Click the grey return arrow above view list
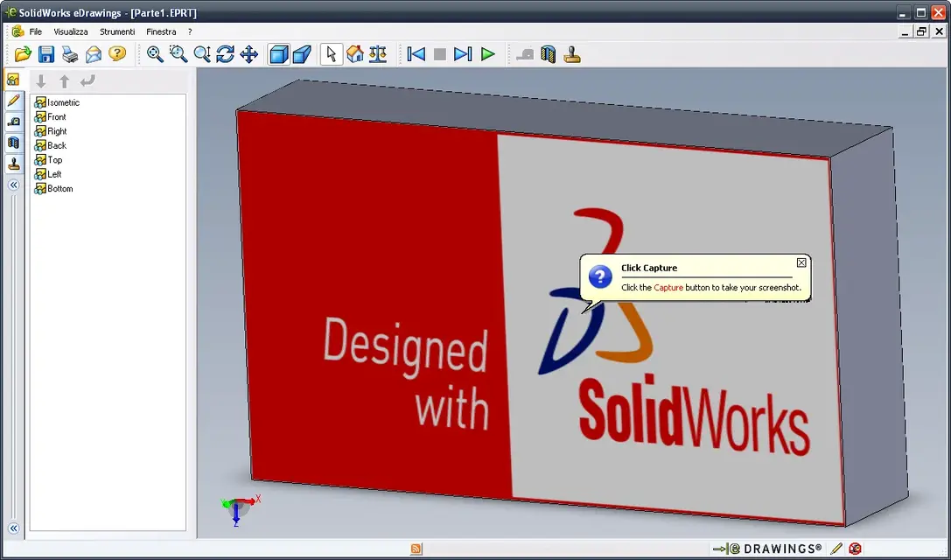Viewport: 951px width, 560px height. pyautogui.click(x=88, y=80)
